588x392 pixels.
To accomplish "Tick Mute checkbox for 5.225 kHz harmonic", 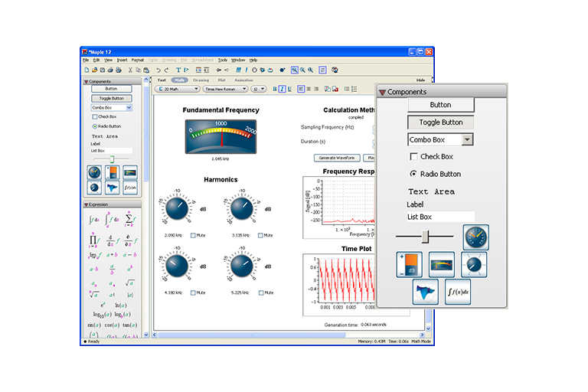I will (x=260, y=292).
